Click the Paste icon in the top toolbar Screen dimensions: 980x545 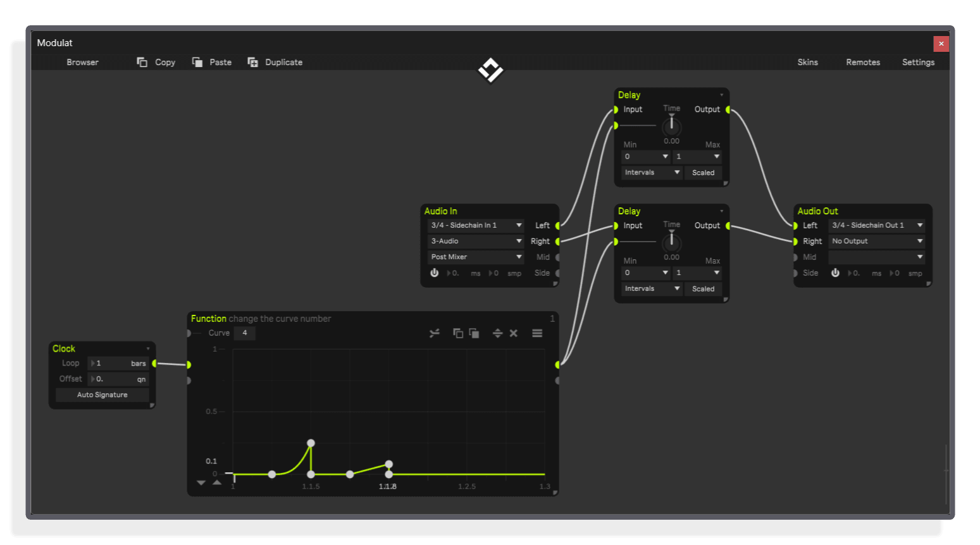(197, 62)
